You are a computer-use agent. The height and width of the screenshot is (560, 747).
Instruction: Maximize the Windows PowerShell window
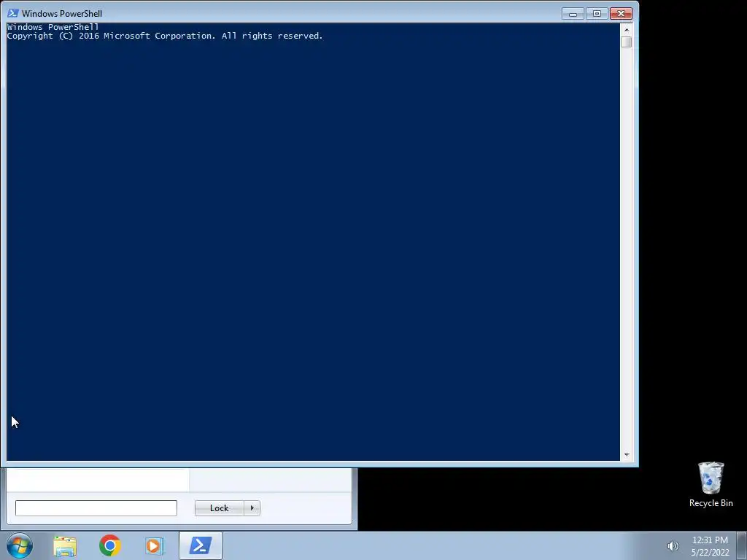click(597, 14)
